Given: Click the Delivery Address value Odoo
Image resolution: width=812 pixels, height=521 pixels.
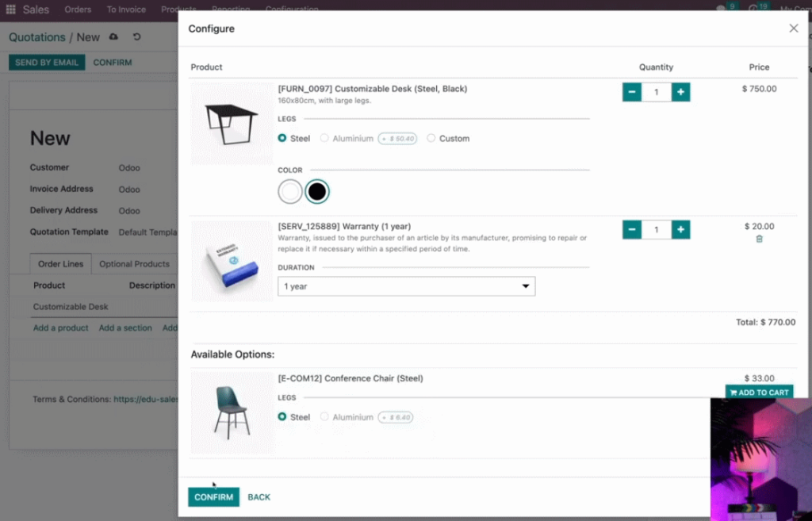Looking at the screenshot, I should (129, 211).
